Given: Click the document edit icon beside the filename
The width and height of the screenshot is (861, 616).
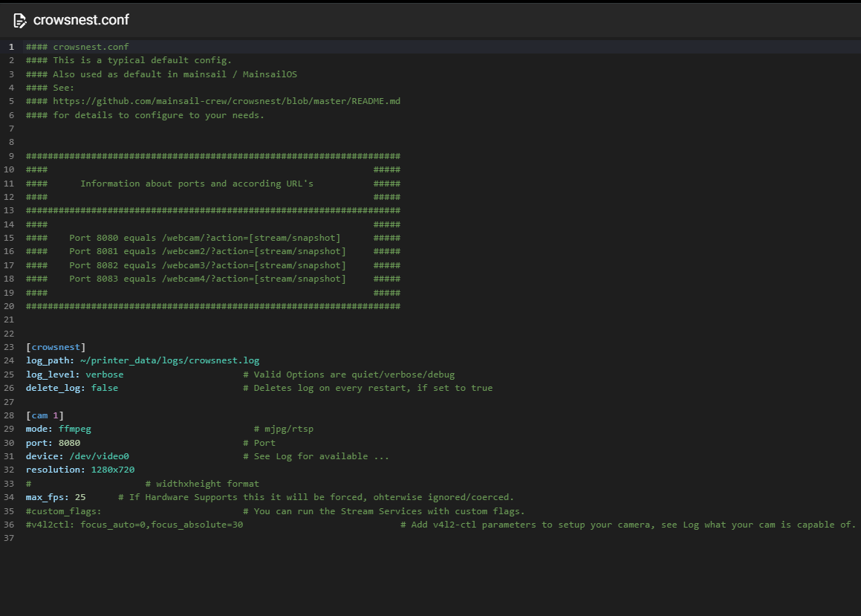Looking at the screenshot, I should (20, 20).
